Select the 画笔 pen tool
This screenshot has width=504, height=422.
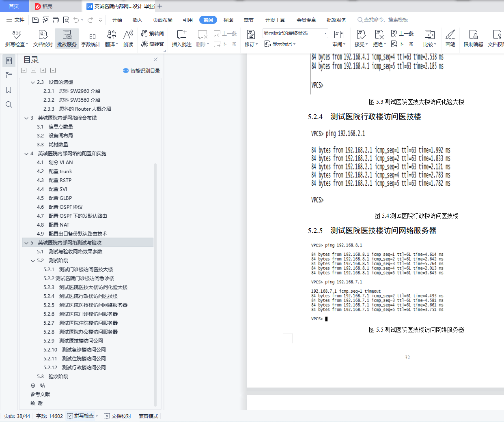click(450, 39)
